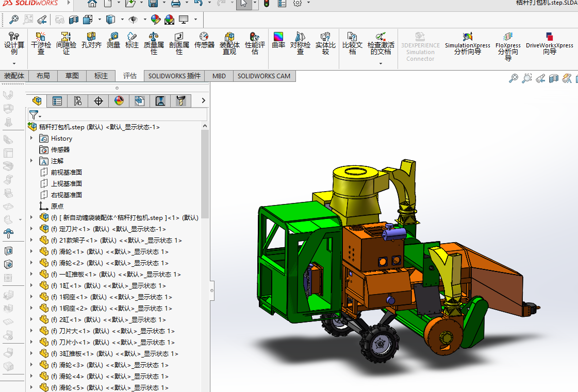
Task: Run 性能评估 performance evaluation
Action: tap(255, 43)
